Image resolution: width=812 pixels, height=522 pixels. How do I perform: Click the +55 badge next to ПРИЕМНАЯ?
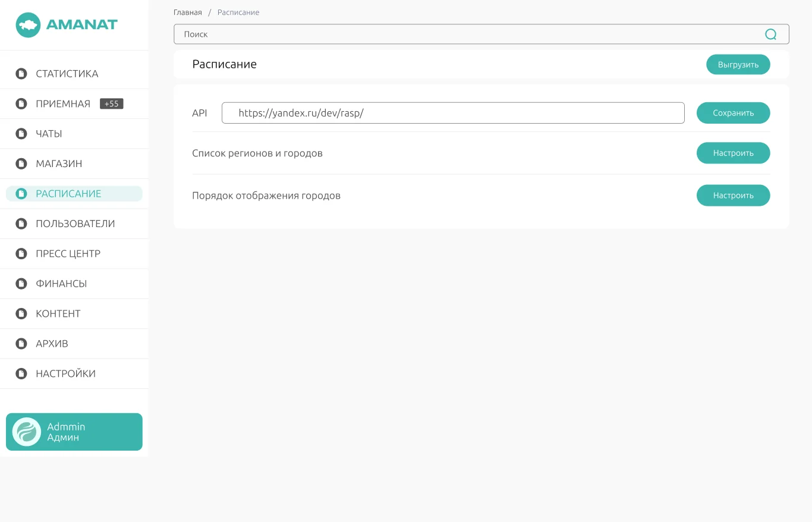pos(111,103)
